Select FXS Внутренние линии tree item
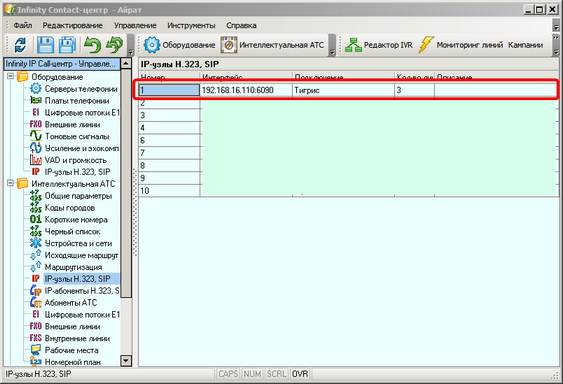The image size is (563, 384). tap(77, 338)
